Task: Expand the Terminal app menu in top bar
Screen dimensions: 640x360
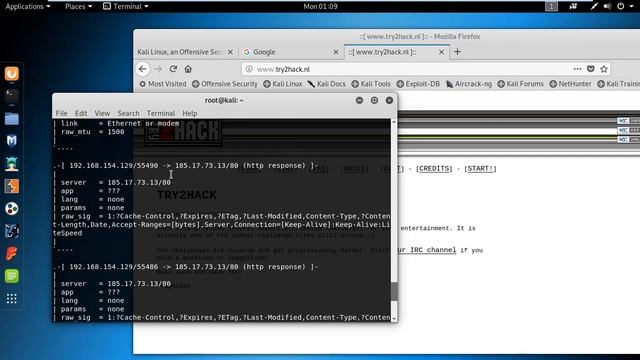Action: tap(126, 6)
